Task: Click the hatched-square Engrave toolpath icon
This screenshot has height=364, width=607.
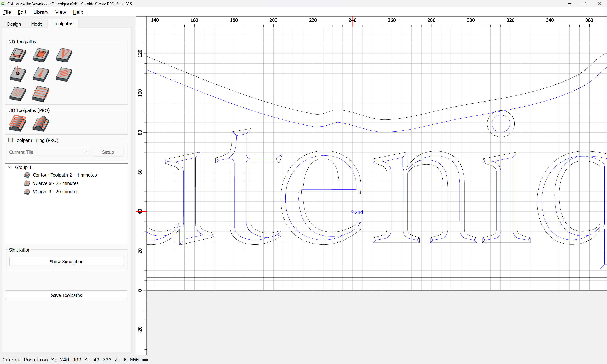Action: pos(17,94)
